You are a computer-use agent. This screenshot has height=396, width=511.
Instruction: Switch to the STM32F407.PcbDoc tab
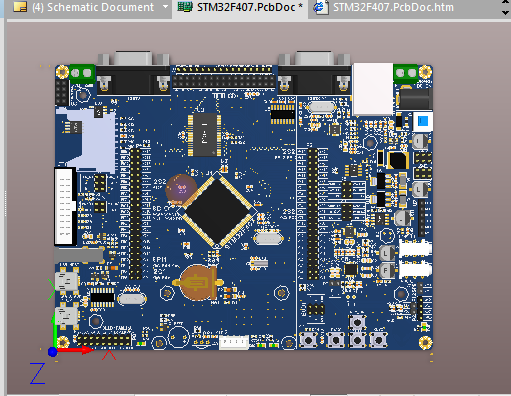(240, 8)
